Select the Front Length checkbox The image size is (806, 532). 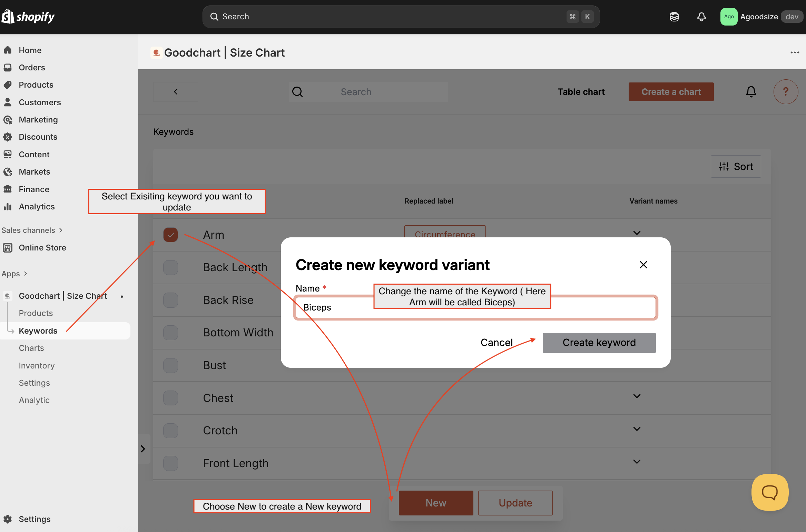(170, 463)
